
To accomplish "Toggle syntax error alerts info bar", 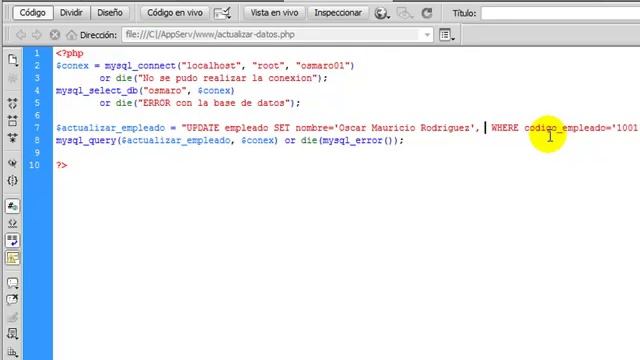I will (13, 258).
